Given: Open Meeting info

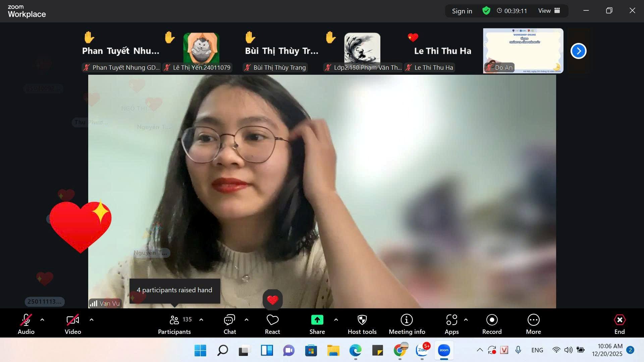Looking at the screenshot, I should [x=407, y=320].
